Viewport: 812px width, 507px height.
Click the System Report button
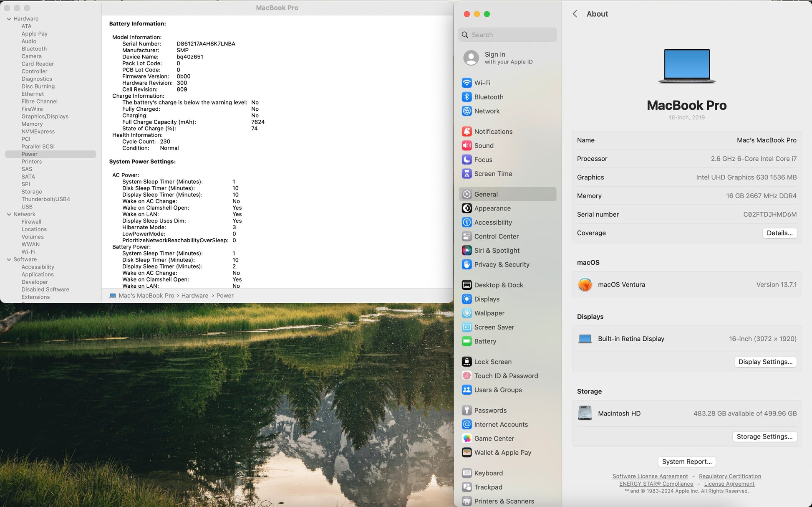click(686, 461)
